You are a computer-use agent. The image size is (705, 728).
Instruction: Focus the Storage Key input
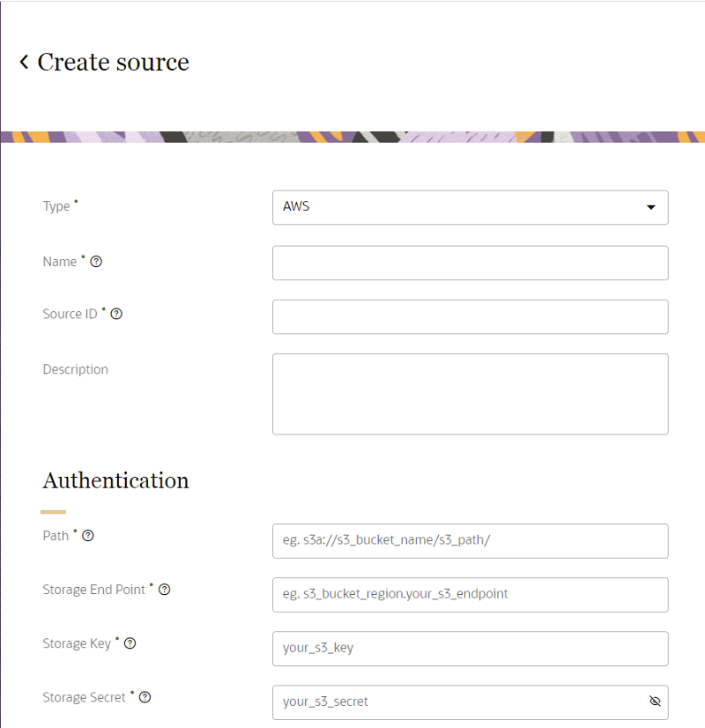470,648
